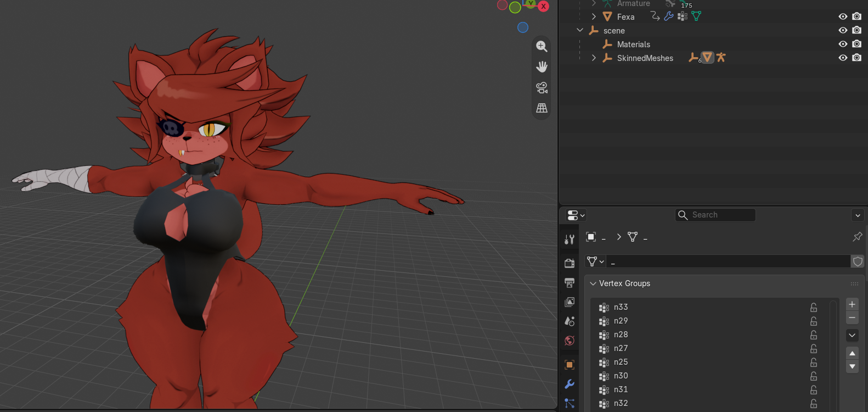Click the mesh icon in properties breadcrumb
Screen dimensions: 868x412
633,237
